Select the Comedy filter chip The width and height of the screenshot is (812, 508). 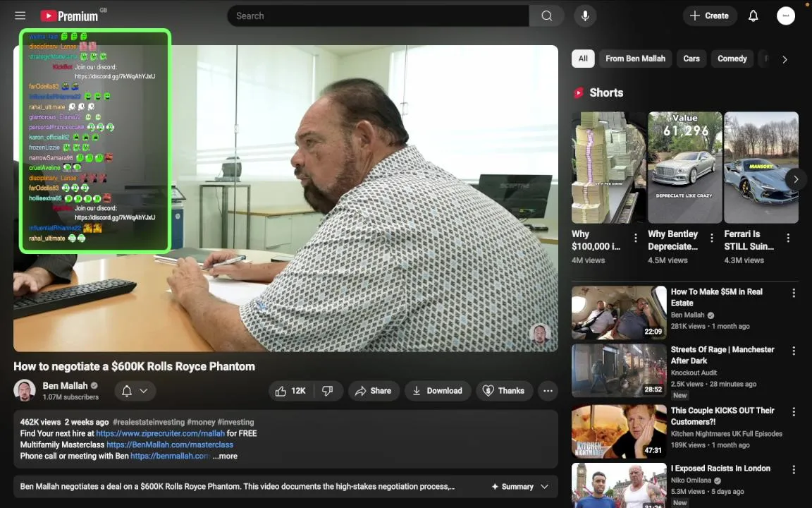point(732,59)
